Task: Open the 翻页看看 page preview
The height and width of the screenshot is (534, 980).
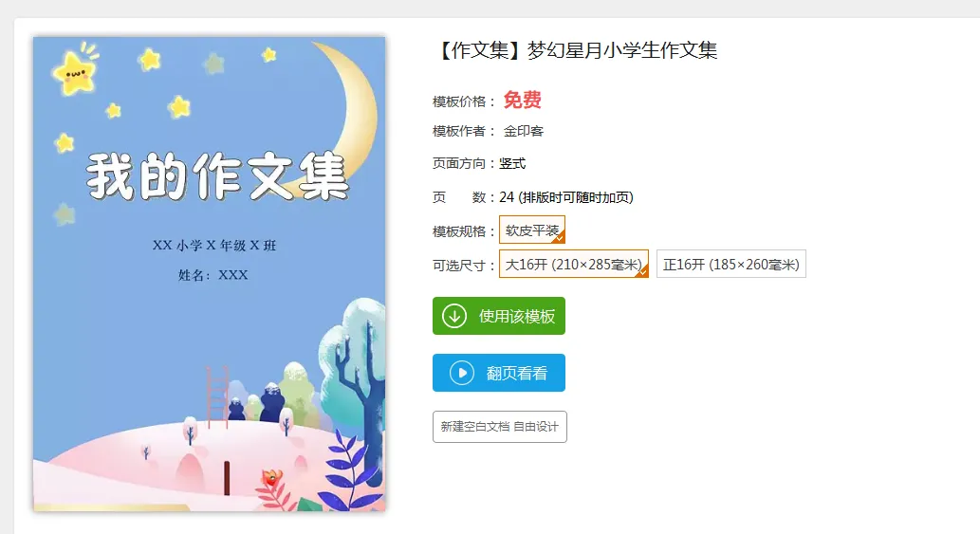Action: pyautogui.click(x=499, y=373)
